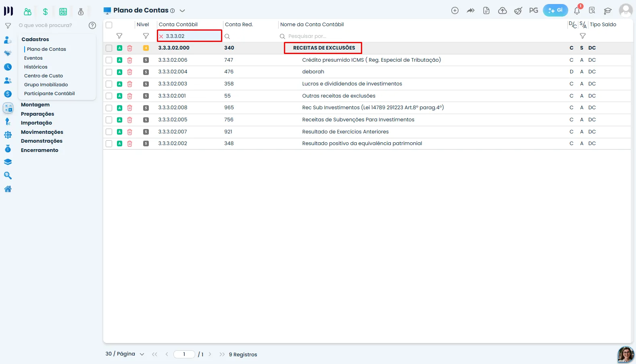Click the broom clean icon in top toolbar
The height and width of the screenshot is (364, 636).
(x=518, y=10)
